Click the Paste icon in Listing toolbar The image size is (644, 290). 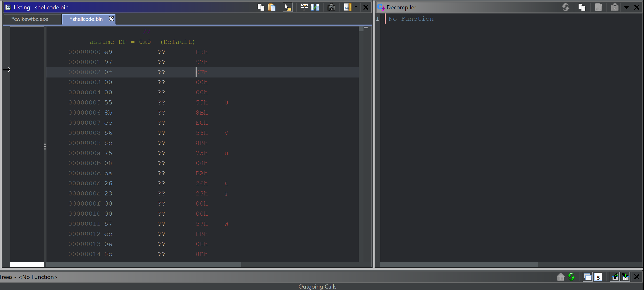click(x=272, y=7)
